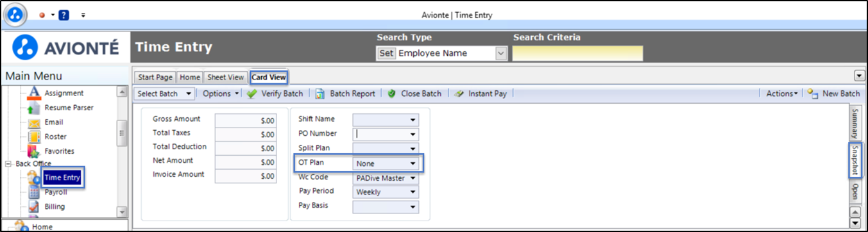Click the Batch Report button label
The width and height of the screenshot is (868, 232).
(x=352, y=94)
